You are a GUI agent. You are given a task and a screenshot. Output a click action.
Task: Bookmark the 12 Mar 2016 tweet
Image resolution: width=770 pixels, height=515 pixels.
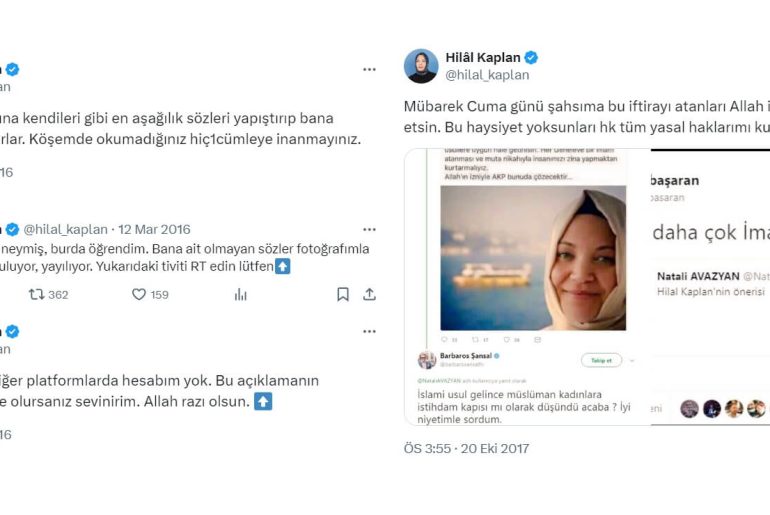pos(343,295)
